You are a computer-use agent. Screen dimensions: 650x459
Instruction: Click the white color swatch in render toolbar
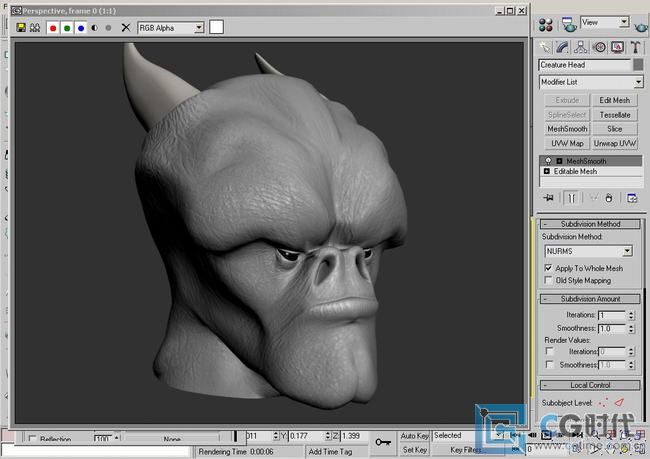point(216,27)
